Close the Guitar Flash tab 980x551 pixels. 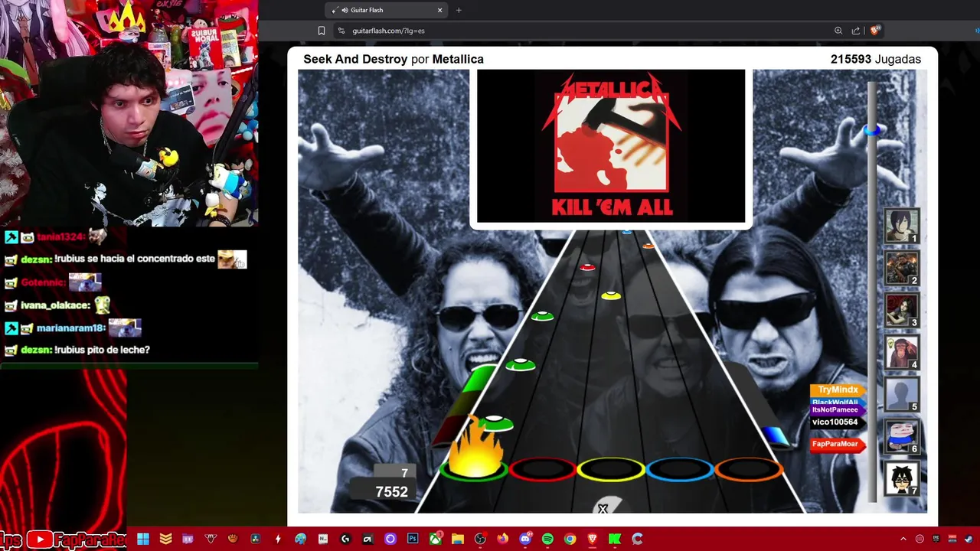pos(440,10)
